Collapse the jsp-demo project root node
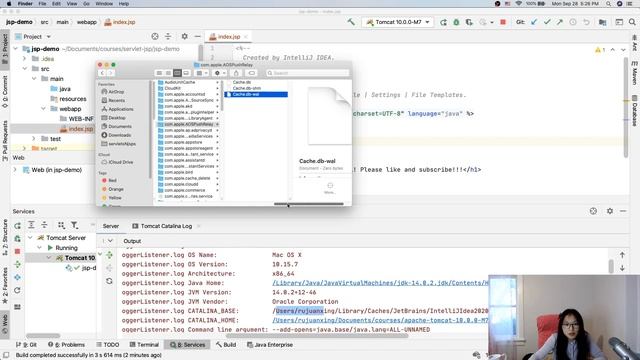The width and height of the screenshot is (640, 360). point(16,49)
